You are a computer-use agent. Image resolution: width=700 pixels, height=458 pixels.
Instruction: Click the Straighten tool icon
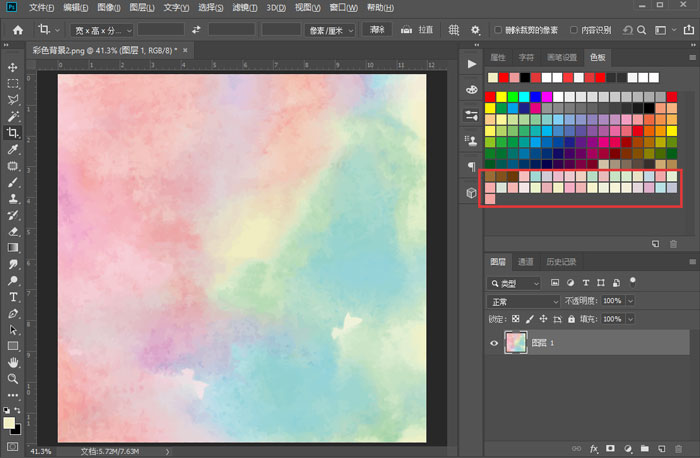tap(406, 30)
